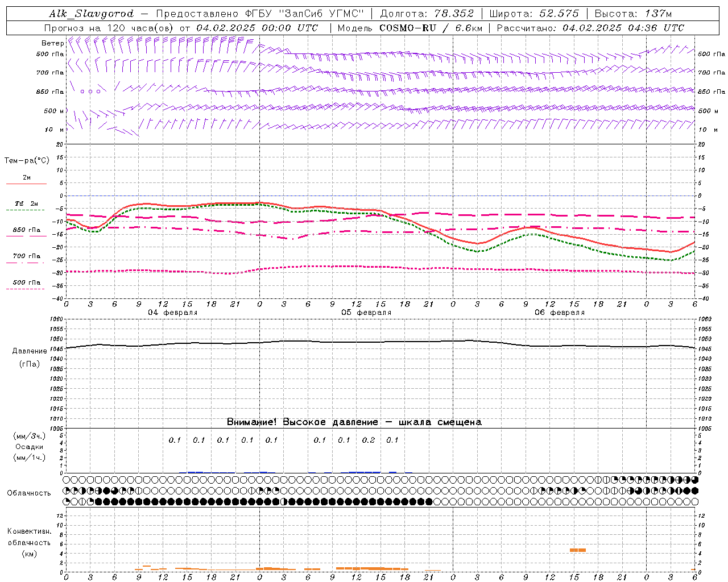Click the Широта: 52.575 header field

point(534,14)
